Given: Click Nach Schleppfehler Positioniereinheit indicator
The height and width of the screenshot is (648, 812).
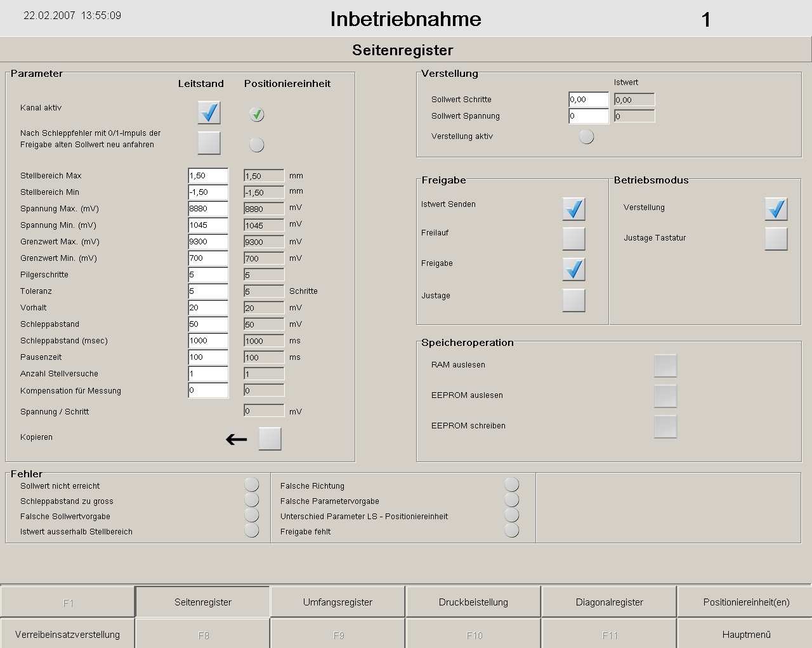Looking at the screenshot, I should [x=256, y=145].
